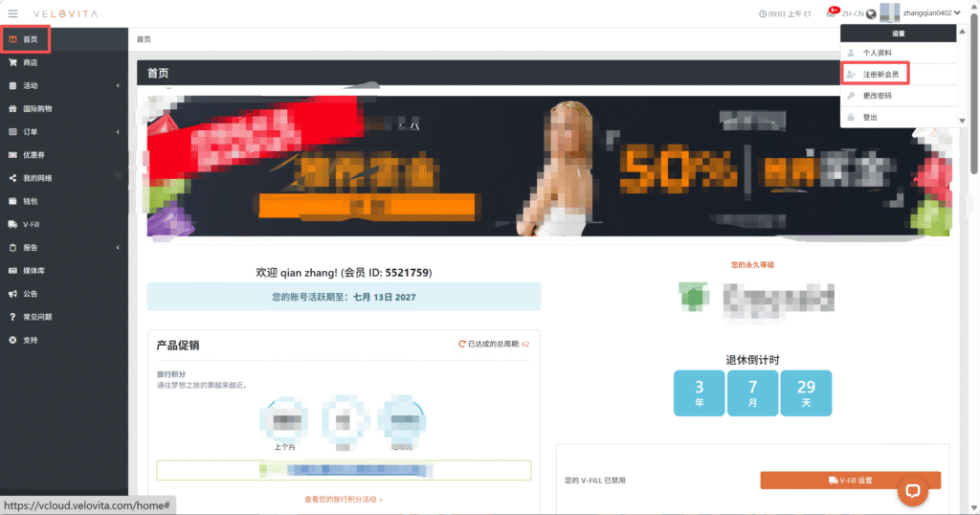Open the 国际购物 sidebar item

point(36,109)
